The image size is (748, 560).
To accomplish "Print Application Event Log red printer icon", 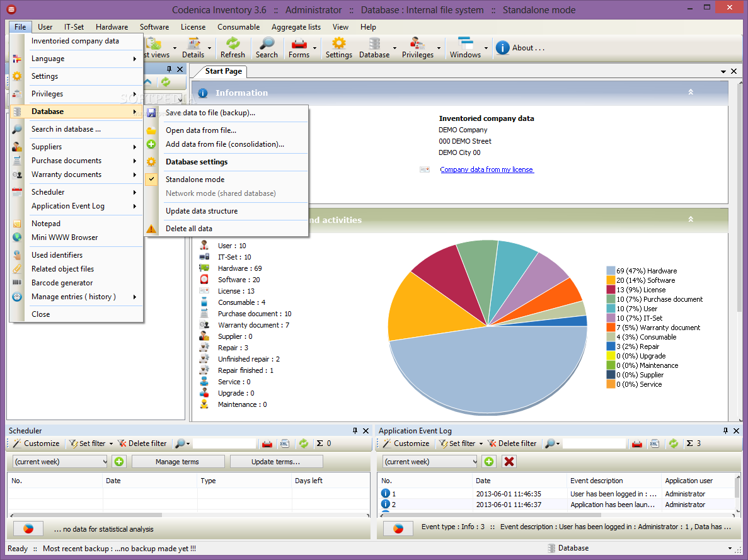I will [x=637, y=443].
